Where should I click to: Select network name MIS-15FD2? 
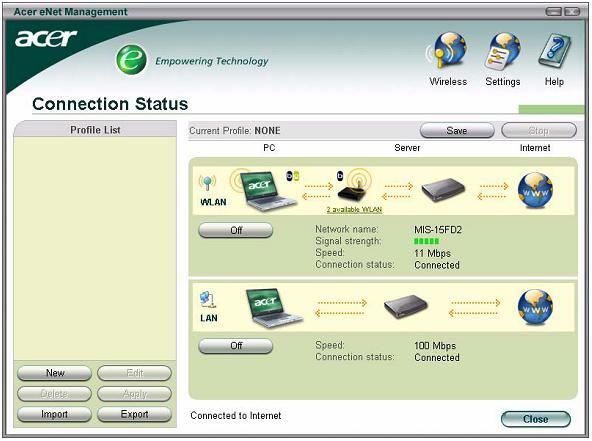438,230
